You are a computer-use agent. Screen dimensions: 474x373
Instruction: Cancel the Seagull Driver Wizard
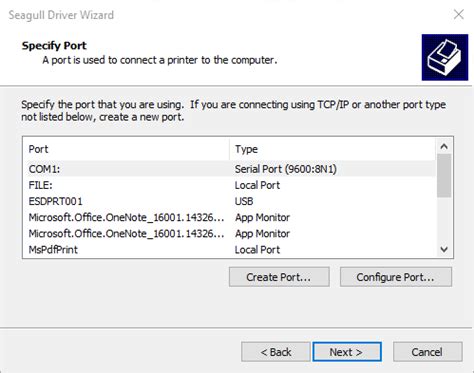pyautogui.click(x=427, y=352)
